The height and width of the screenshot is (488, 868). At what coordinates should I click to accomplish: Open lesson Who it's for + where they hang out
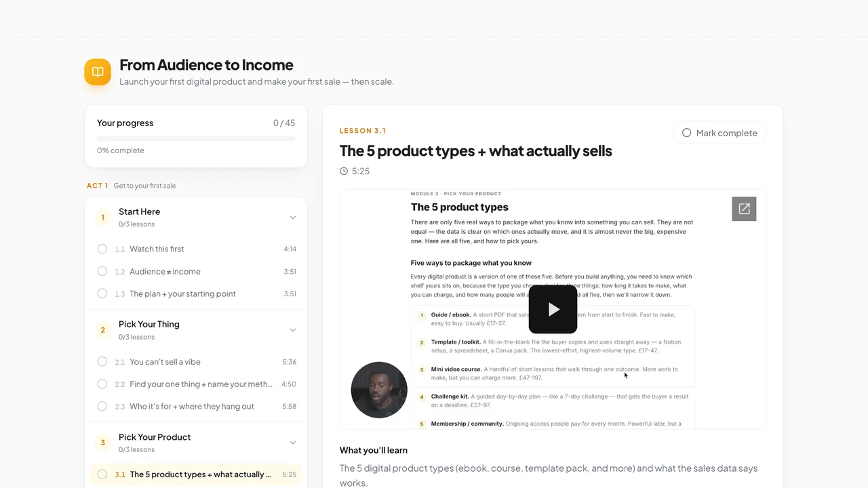[x=196, y=407]
